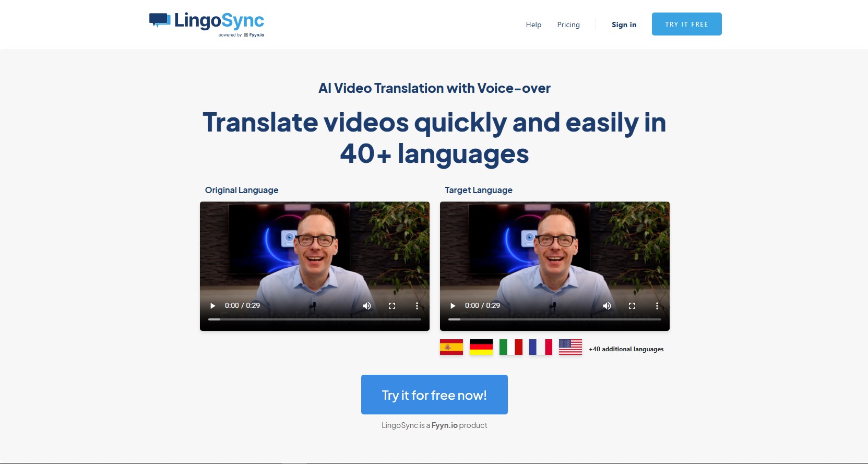This screenshot has height=464, width=868.
Task: Choose the Italian flag language
Action: (x=510, y=347)
